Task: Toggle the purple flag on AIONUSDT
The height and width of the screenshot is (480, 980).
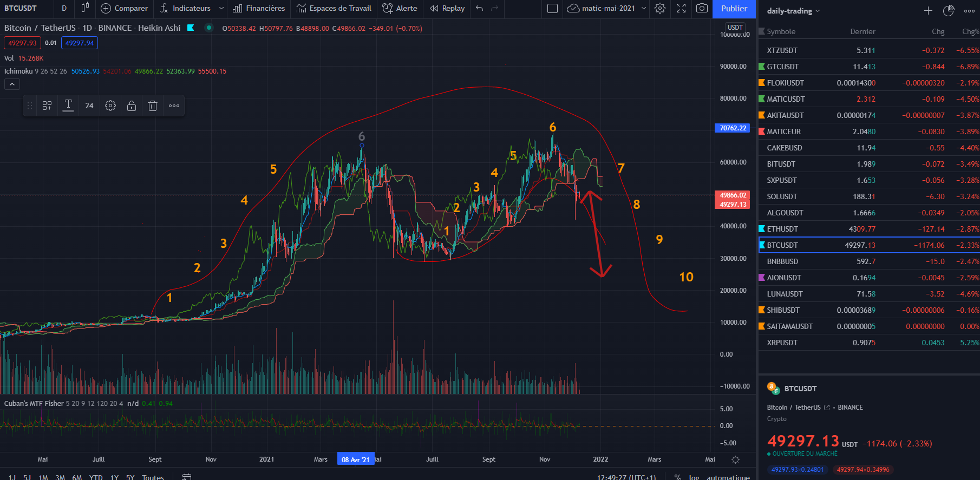Action: (x=762, y=278)
